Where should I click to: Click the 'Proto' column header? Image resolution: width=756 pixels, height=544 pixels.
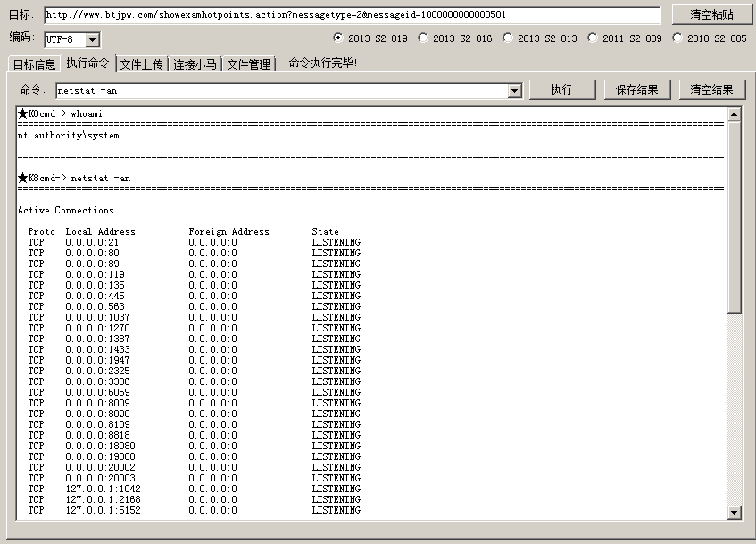pos(41,231)
